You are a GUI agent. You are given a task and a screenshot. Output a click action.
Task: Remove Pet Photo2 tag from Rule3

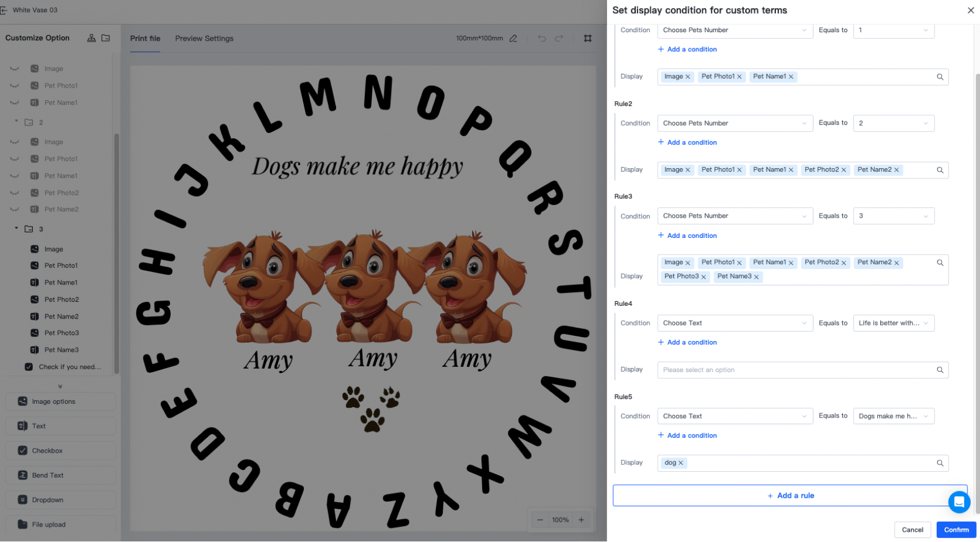coord(844,263)
